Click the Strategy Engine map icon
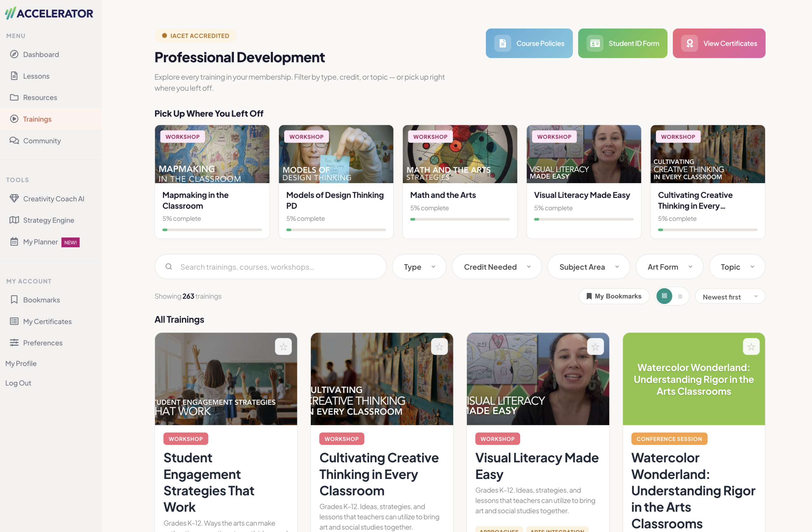The width and height of the screenshot is (812, 532). (14, 220)
